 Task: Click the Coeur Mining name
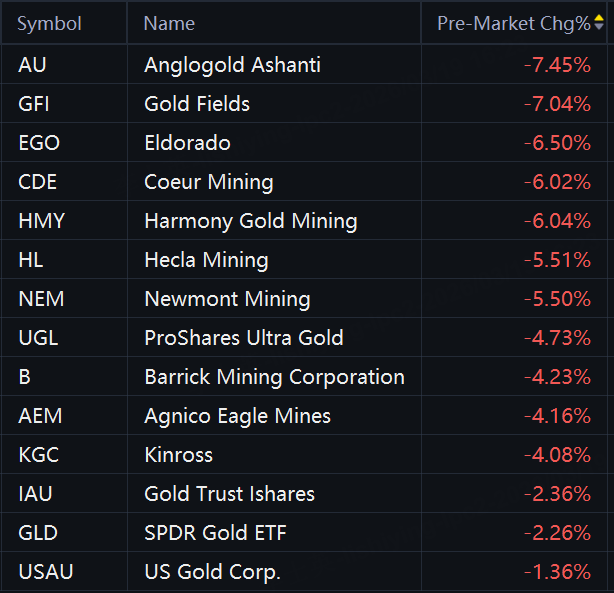(208, 182)
